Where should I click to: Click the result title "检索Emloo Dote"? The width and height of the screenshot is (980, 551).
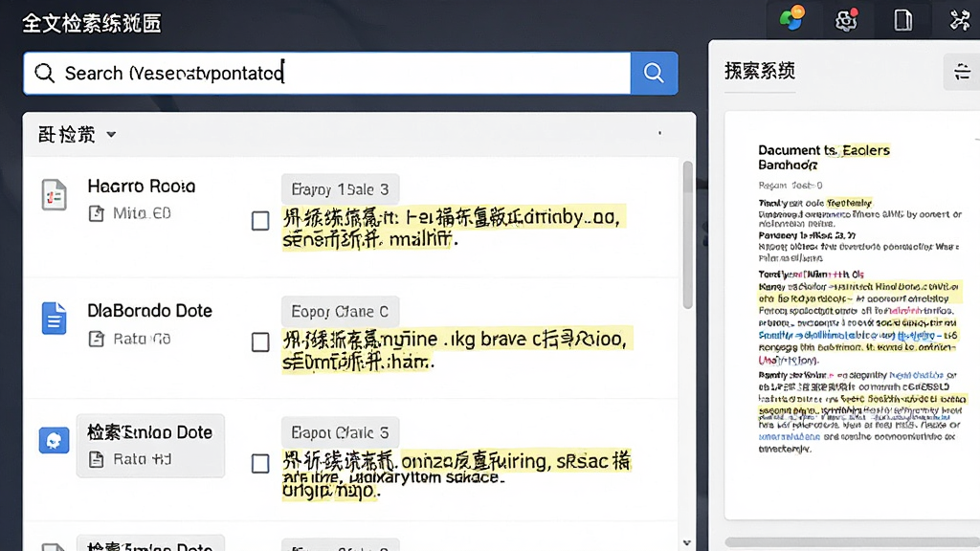149,432
